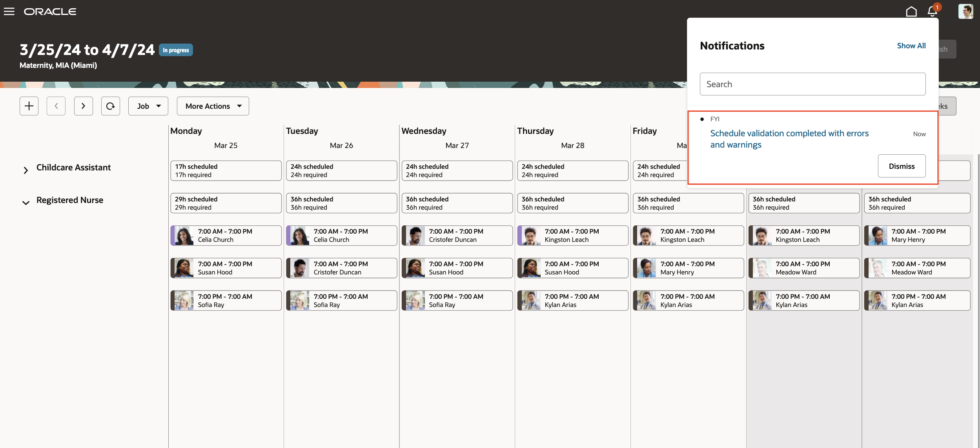
Task: Go to the Home icon
Action: coord(911,11)
